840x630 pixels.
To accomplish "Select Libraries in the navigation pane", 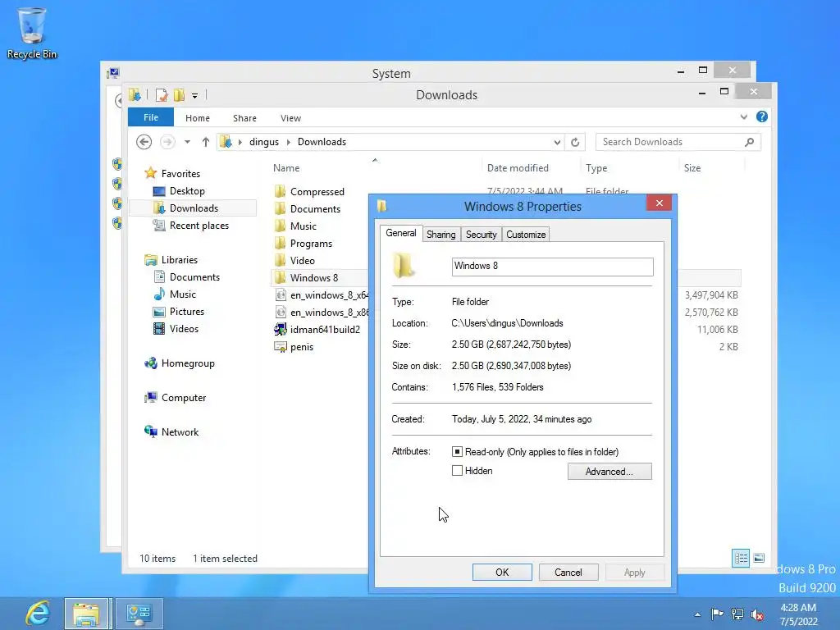I will (x=180, y=260).
